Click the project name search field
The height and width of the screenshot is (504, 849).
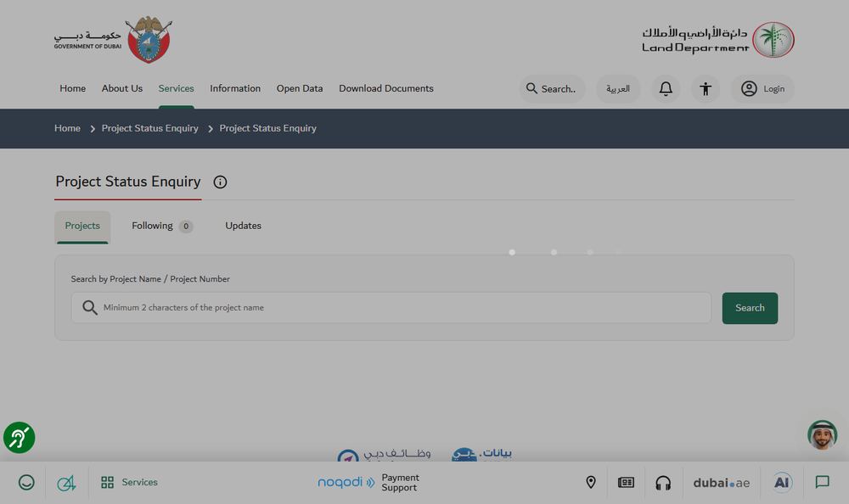point(391,307)
